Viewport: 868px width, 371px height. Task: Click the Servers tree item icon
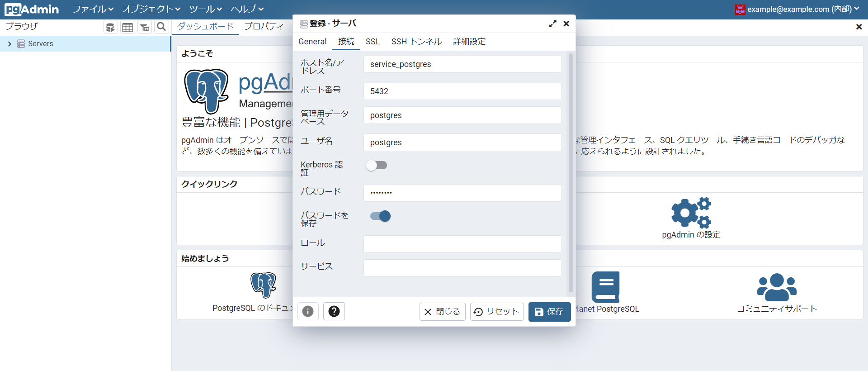pyautogui.click(x=21, y=43)
